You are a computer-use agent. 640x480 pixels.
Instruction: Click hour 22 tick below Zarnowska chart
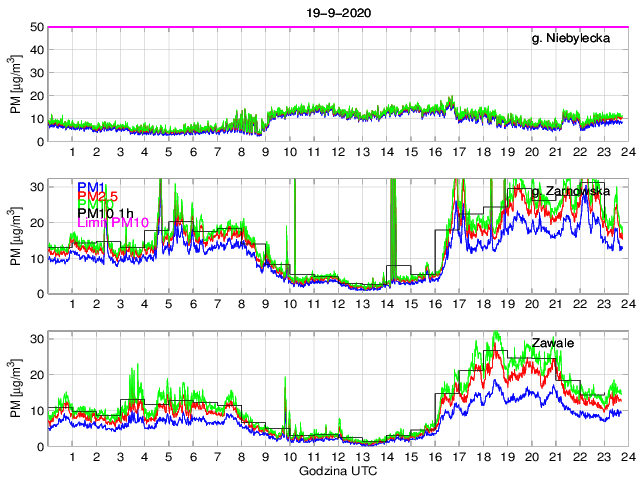pos(580,304)
